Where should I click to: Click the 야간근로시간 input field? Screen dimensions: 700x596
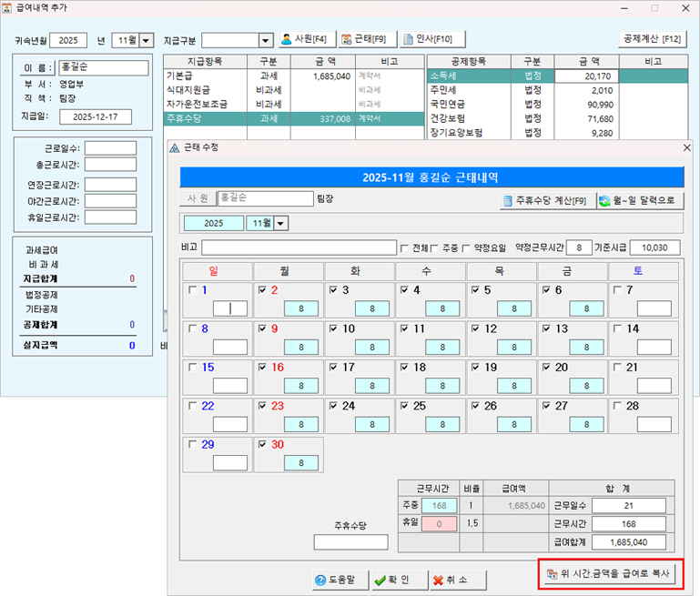tap(111, 201)
